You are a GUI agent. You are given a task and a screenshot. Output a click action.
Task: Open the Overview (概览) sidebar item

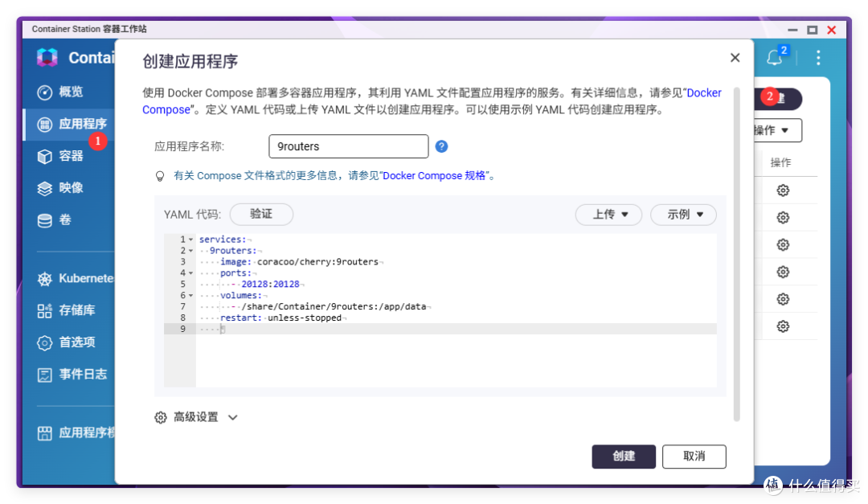(x=70, y=92)
